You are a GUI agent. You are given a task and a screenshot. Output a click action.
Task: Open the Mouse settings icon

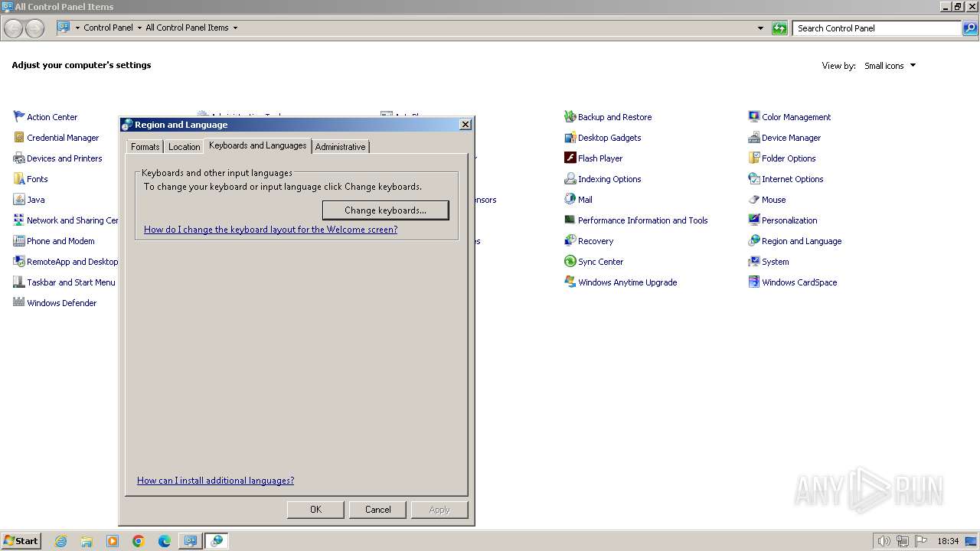tap(754, 200)
